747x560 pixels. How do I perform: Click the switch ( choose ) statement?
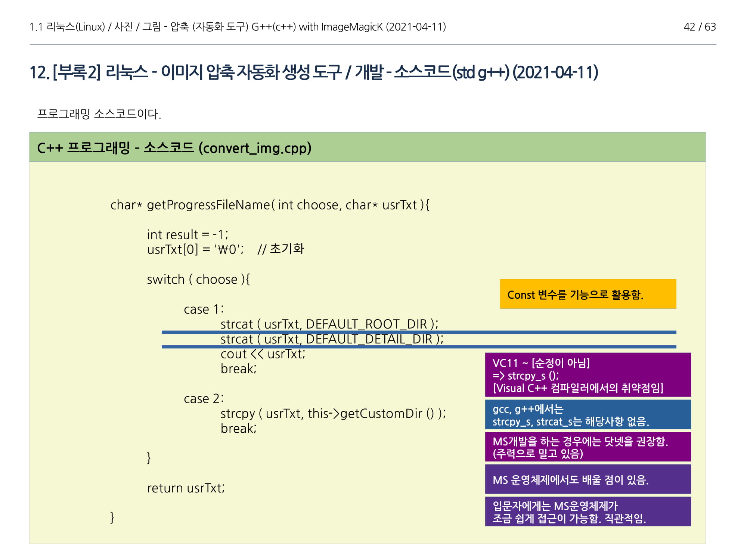(198, 279)
